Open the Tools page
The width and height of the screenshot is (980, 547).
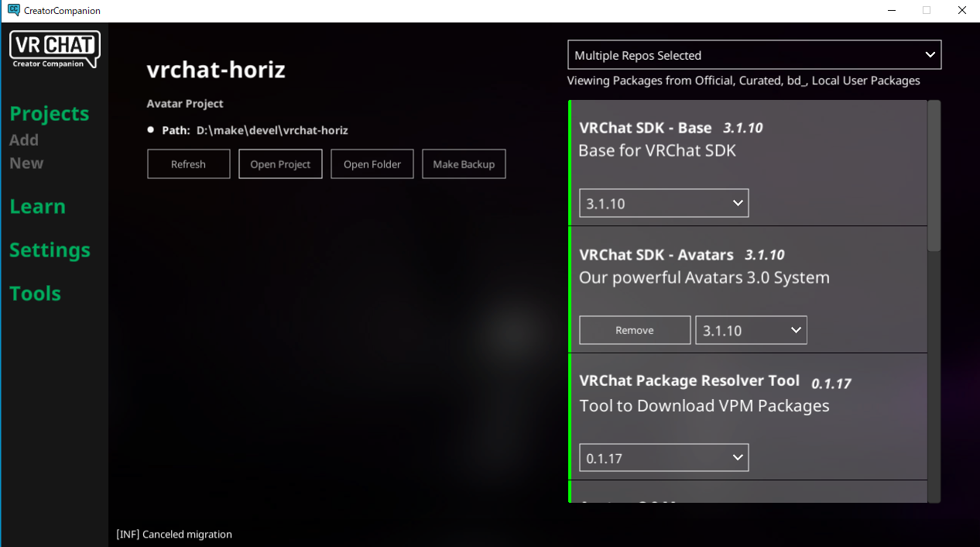tap(35, 294)
